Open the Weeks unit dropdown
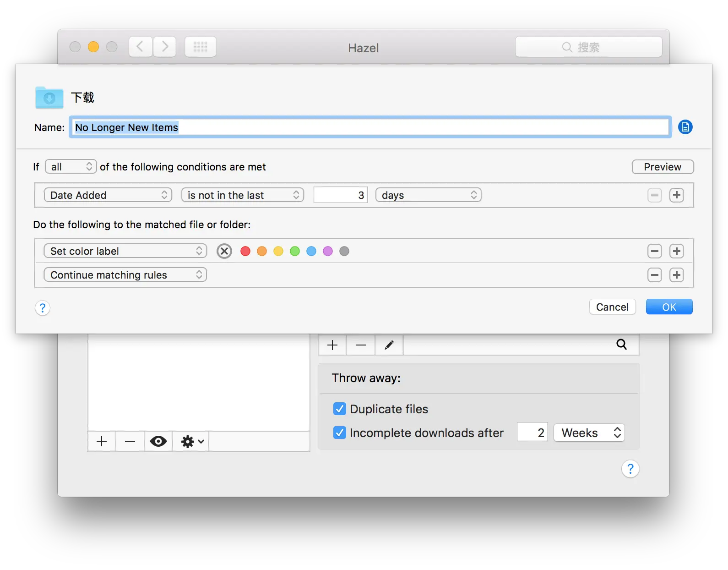Screen dimensions: 728x570 click(x=589, y=433)
